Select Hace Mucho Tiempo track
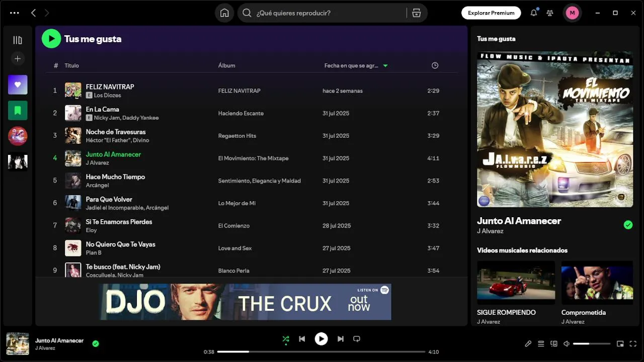Image resolution: width=644 pixels, height=362 pixels. [x=115, y=177]
